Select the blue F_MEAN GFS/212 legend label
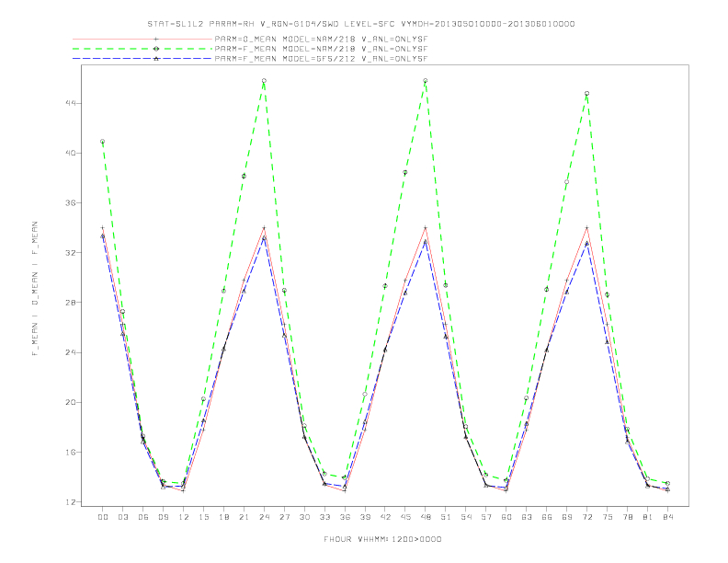This screenshot has width=728, height=563. [321, 59]
